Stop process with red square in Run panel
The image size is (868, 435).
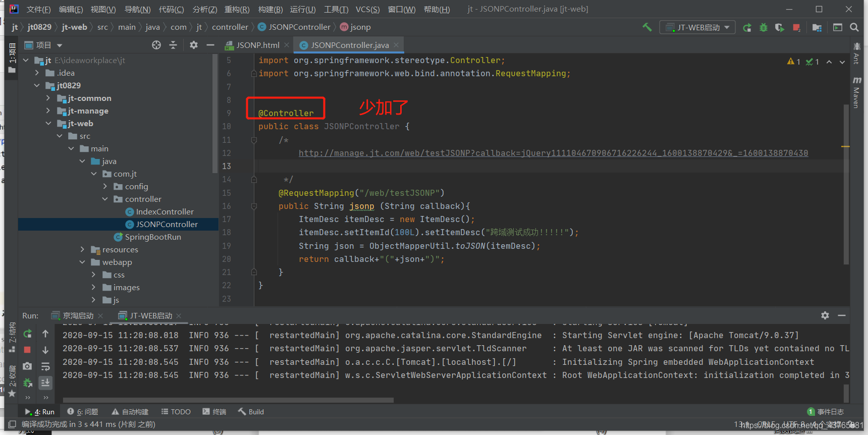click(x=28, y=350)
